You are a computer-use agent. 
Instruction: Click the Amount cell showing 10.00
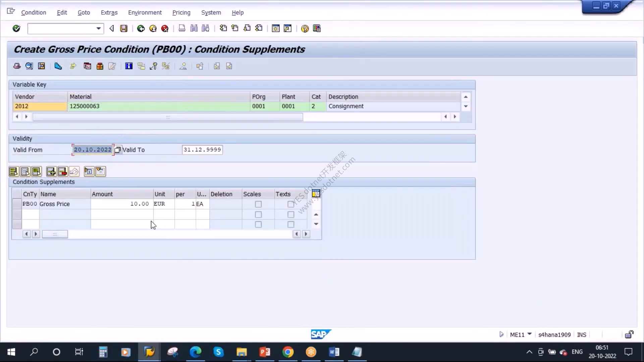coord(122,204)
